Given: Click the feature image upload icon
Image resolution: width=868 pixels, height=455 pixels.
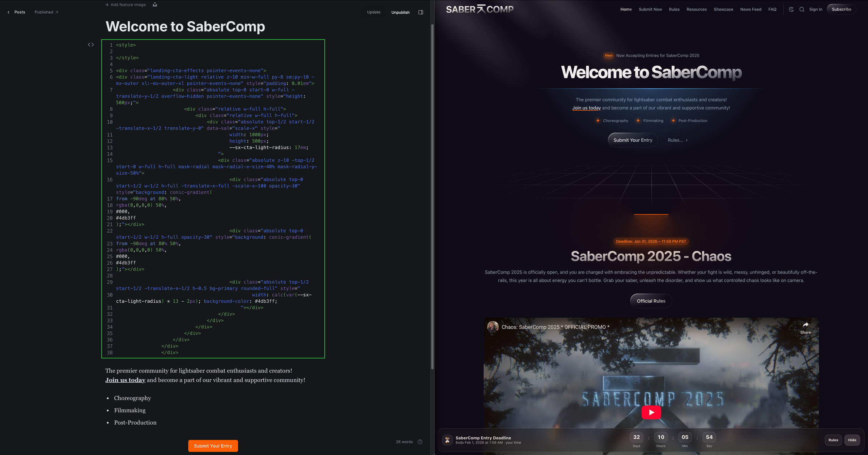Looking at the screenshot, I should 154,4.
